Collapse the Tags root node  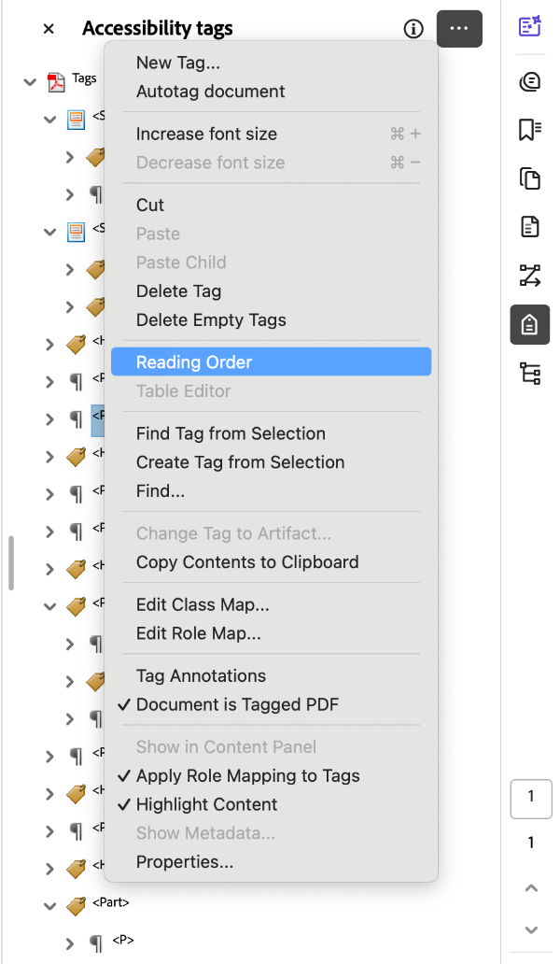pos(29,81)
